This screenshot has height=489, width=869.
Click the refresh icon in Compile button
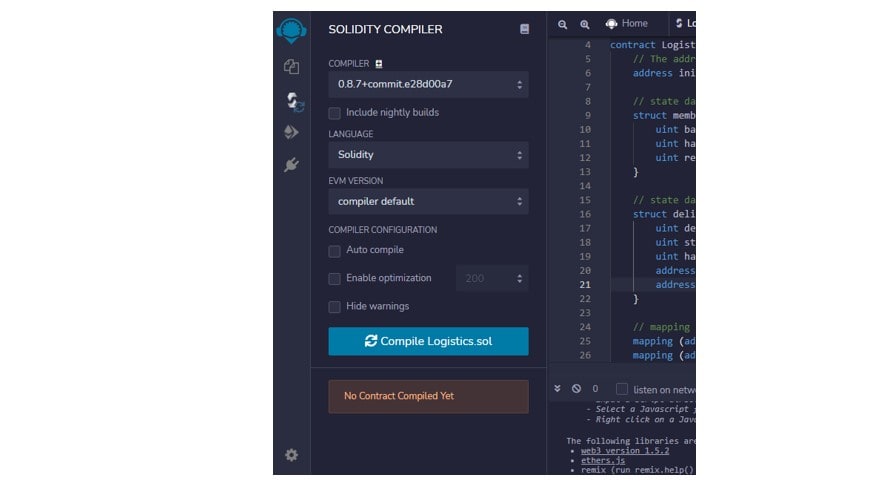[371, 341]
